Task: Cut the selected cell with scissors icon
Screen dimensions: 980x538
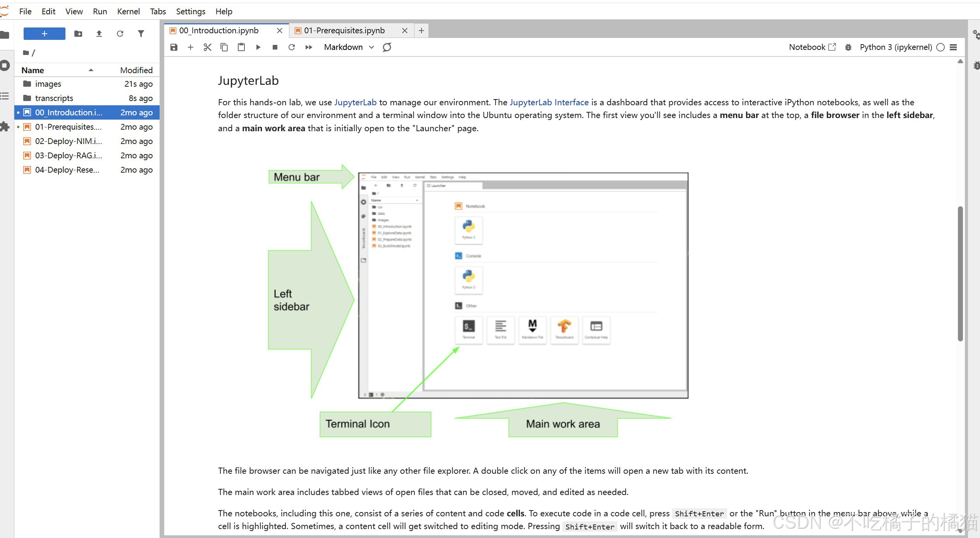Action: click(208, 47)
